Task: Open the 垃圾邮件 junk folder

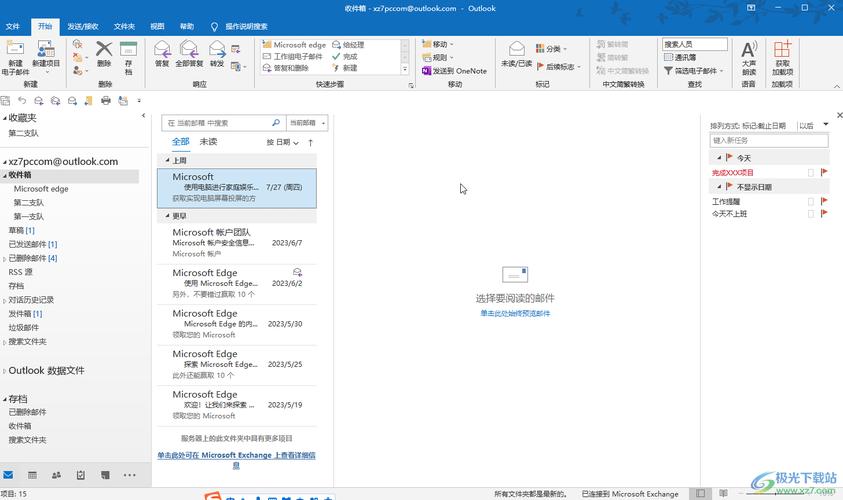Action: click(x=24, y=327)
